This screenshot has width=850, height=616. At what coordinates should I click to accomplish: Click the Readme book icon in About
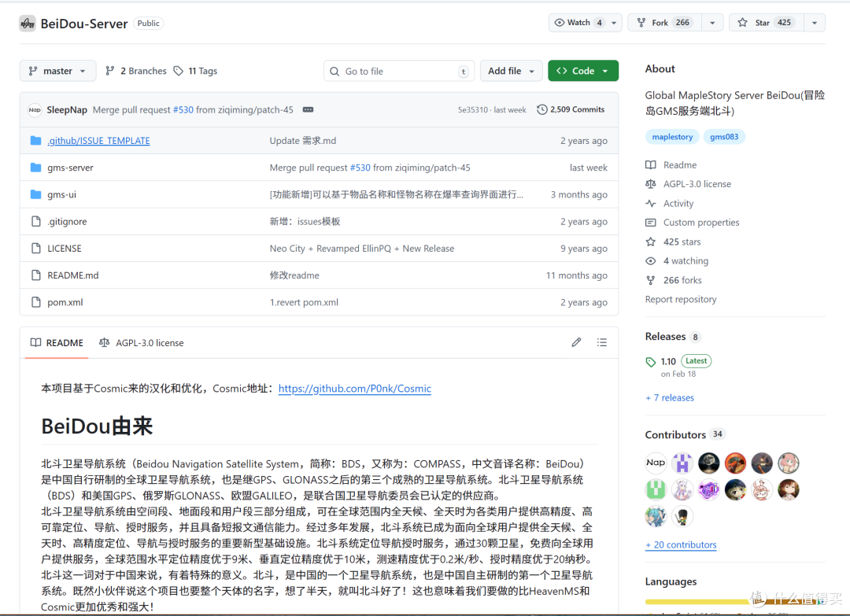click(x=651, y=164)
